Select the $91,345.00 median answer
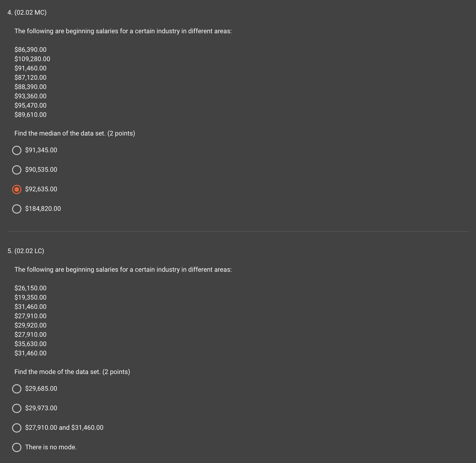 click(17, 150)
